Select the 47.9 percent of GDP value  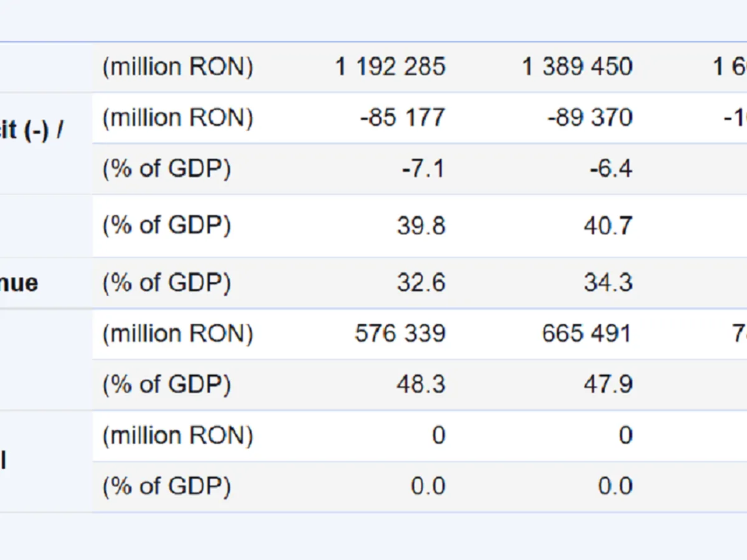point(608,385)
